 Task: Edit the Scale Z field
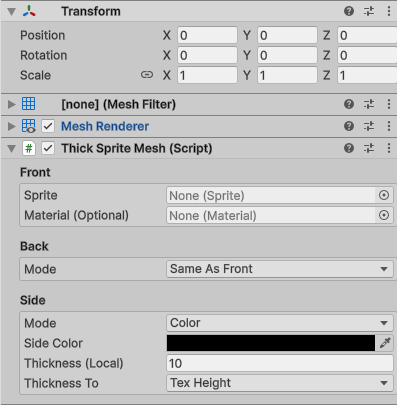tap(367, 75)
